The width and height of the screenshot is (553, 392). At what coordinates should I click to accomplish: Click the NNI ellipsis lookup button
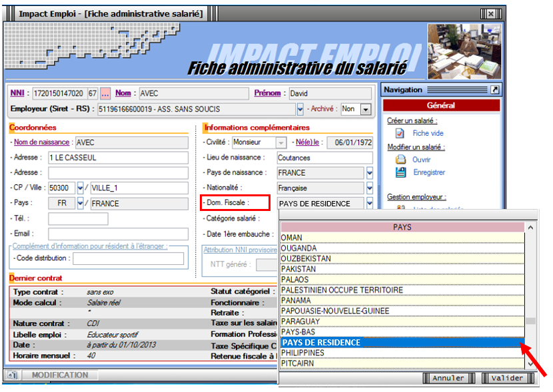105,93
